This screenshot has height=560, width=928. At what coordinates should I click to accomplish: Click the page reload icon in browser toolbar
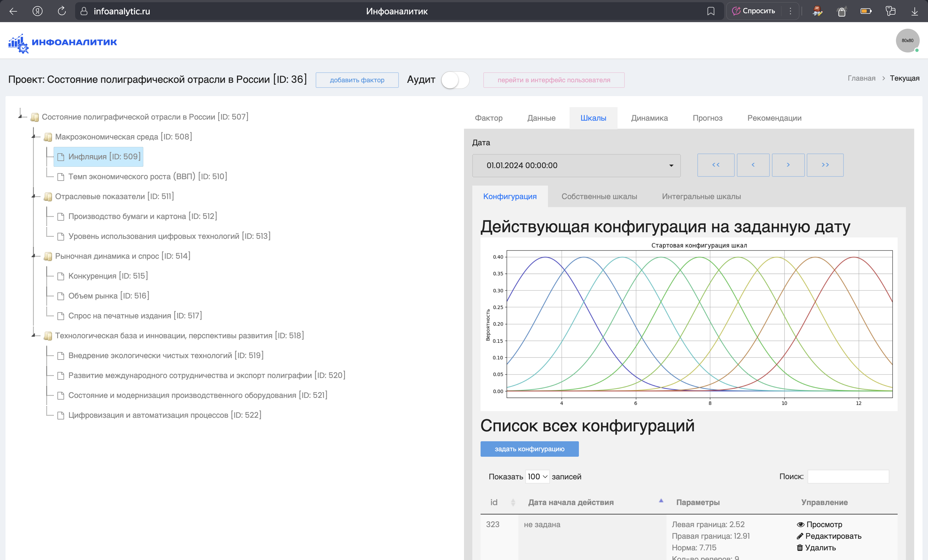tap(61, 11)
